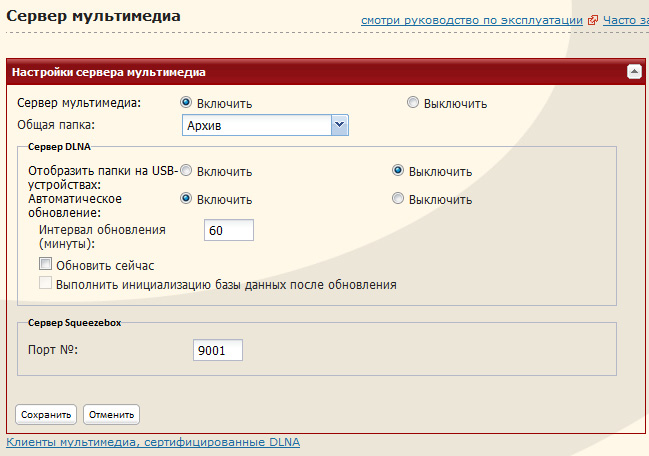Select Включить for USB folder display
649x456 pixels.
click(186, 171)
